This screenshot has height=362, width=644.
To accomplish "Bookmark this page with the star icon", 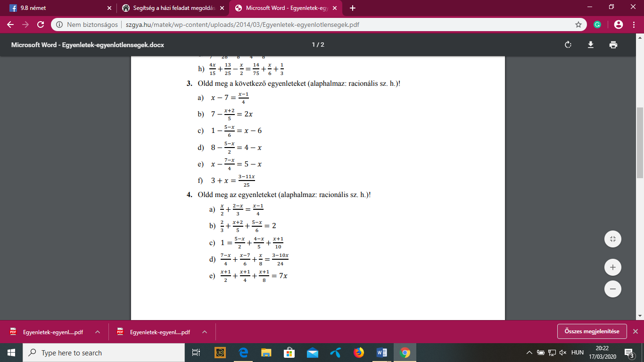I will coord(578,25).
